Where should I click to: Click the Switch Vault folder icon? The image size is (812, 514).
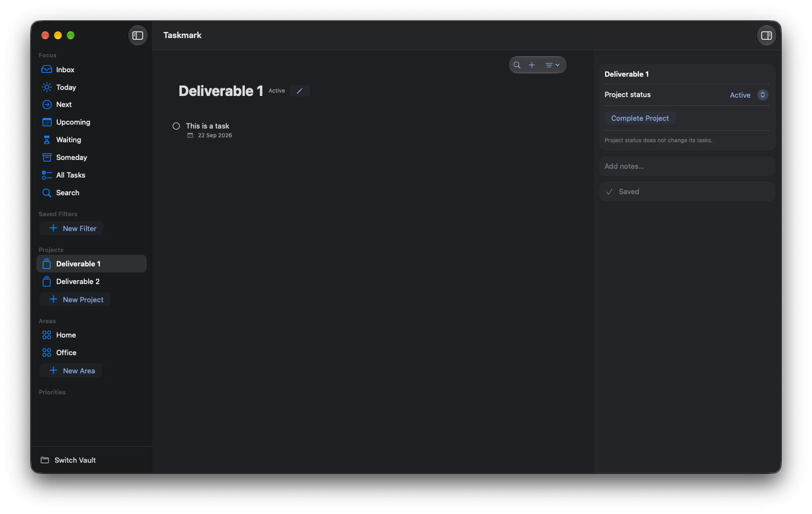click(45, 460)
